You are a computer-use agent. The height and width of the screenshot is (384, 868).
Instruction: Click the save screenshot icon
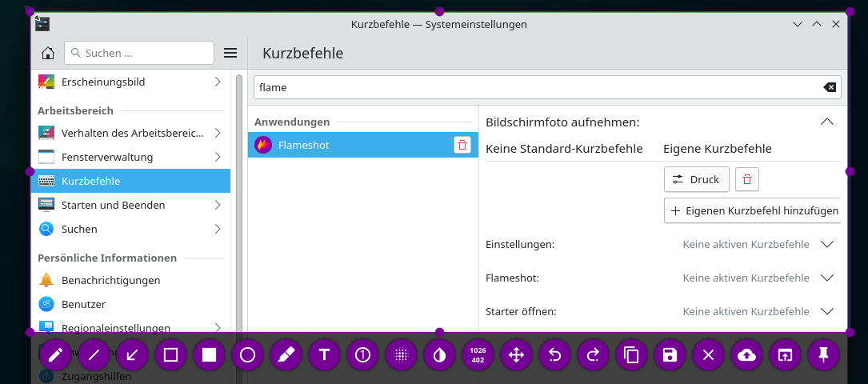point(670,354)
